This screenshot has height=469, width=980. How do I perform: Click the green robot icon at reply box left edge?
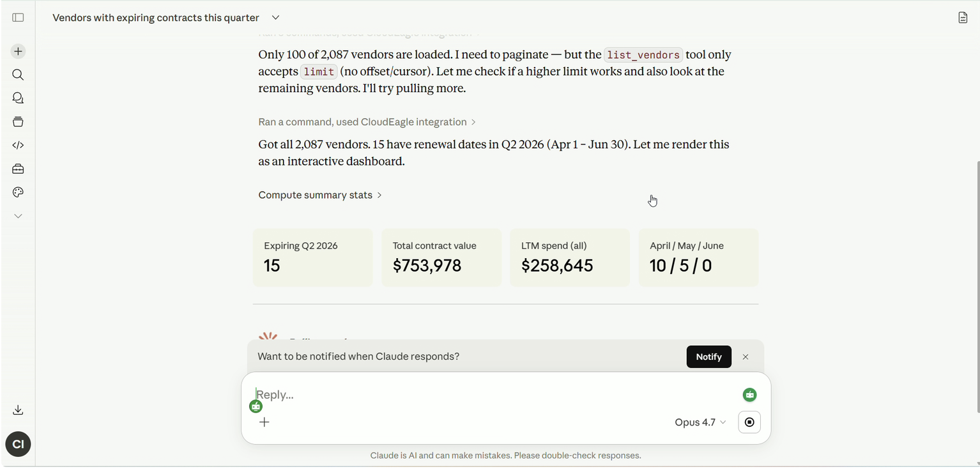click(x=256, y=406)
